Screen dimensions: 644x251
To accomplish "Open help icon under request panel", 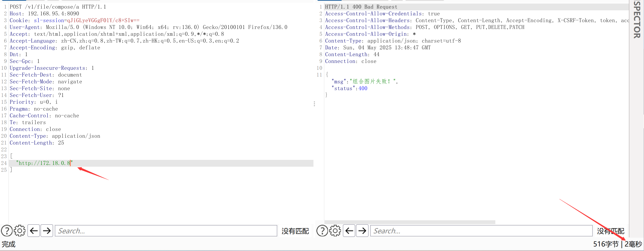I will [7, 231].
